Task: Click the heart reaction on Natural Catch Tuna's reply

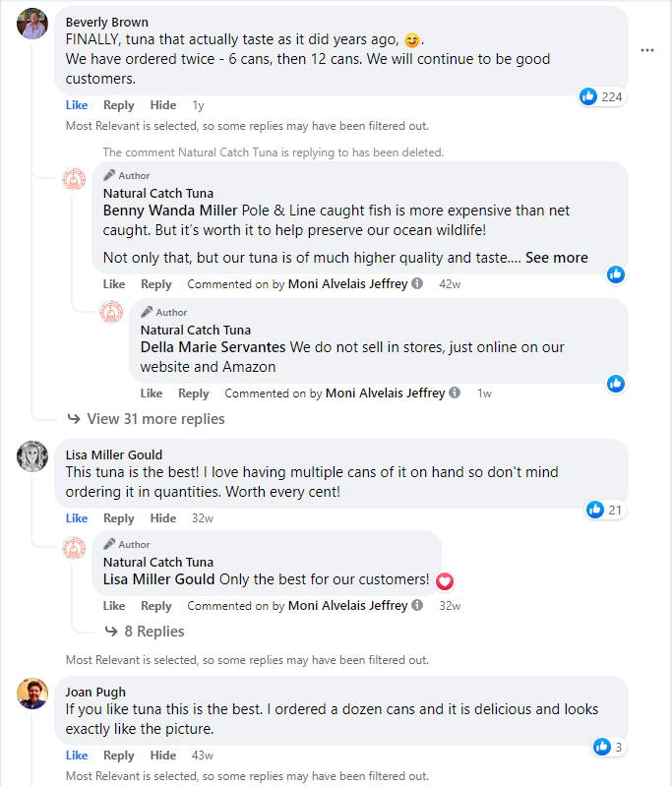Action: click(x=445, y=580)
